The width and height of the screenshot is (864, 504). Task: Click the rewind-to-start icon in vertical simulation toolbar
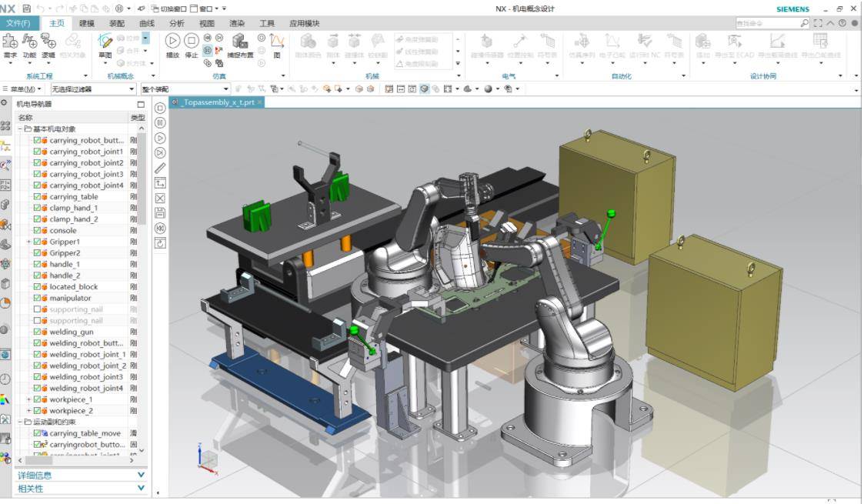click(x=160, y=228)
